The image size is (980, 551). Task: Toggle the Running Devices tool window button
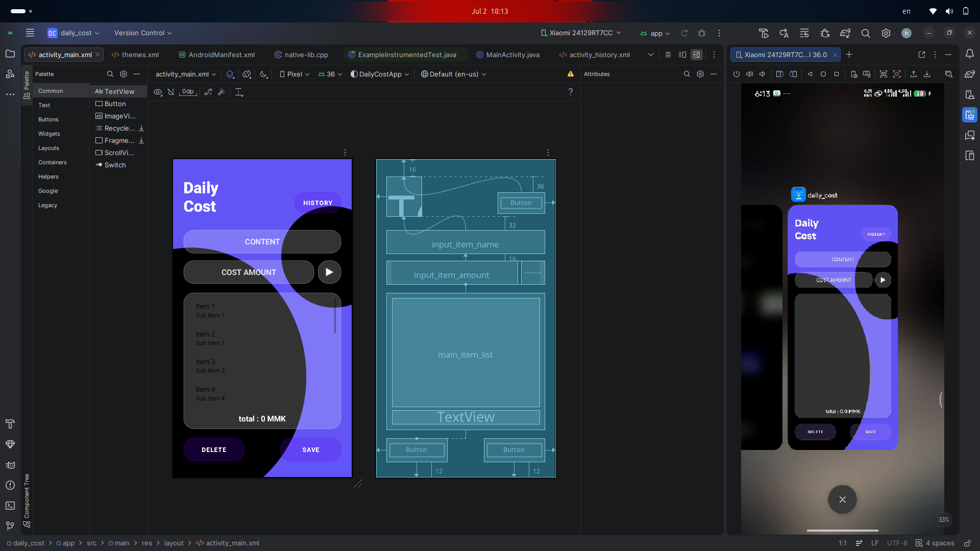tap(970, 115)
